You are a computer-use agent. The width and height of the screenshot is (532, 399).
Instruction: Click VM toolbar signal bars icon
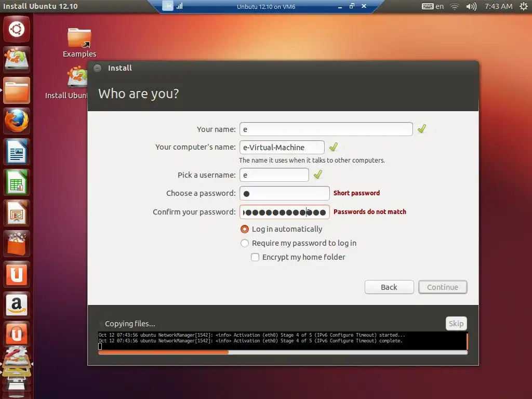179,6
